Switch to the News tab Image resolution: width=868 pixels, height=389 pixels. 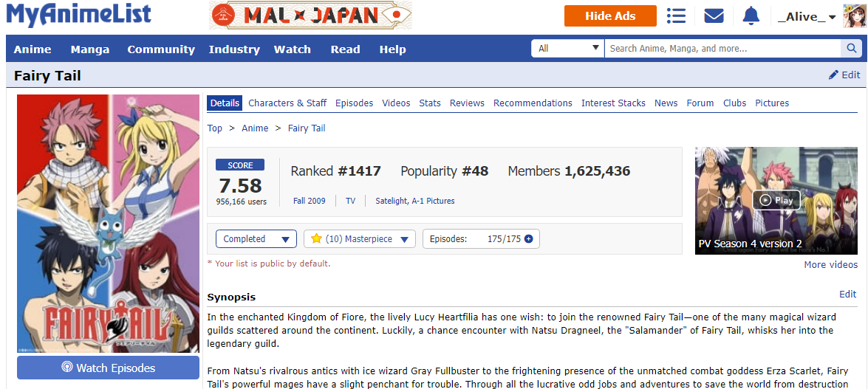[666, 103]
